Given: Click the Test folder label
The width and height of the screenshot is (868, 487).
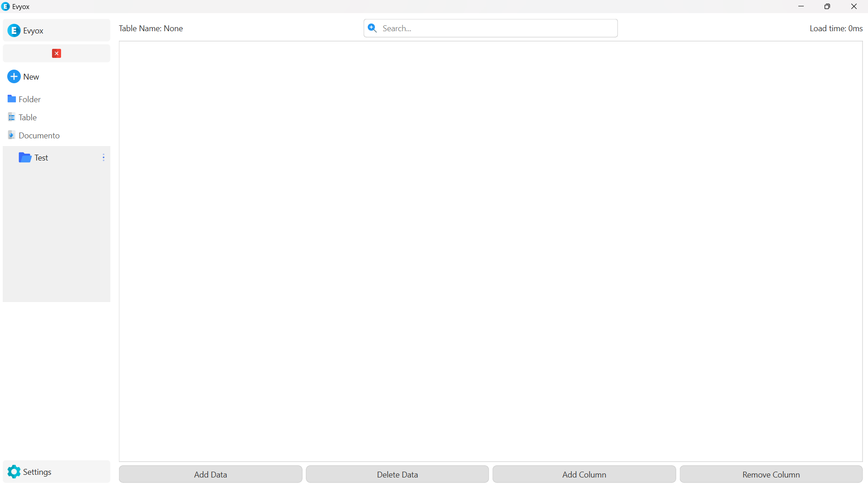Looking at the screenshot, I should (41, 158).
